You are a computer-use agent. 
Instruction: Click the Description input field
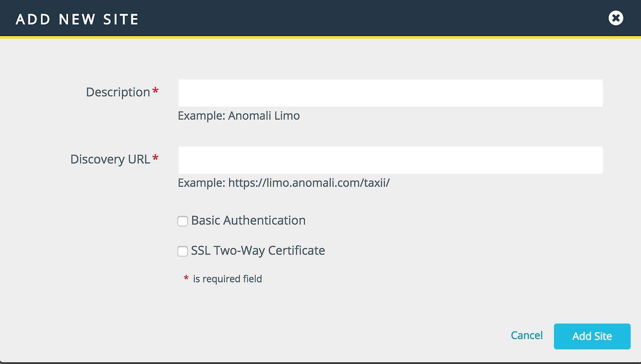[390, 93]
